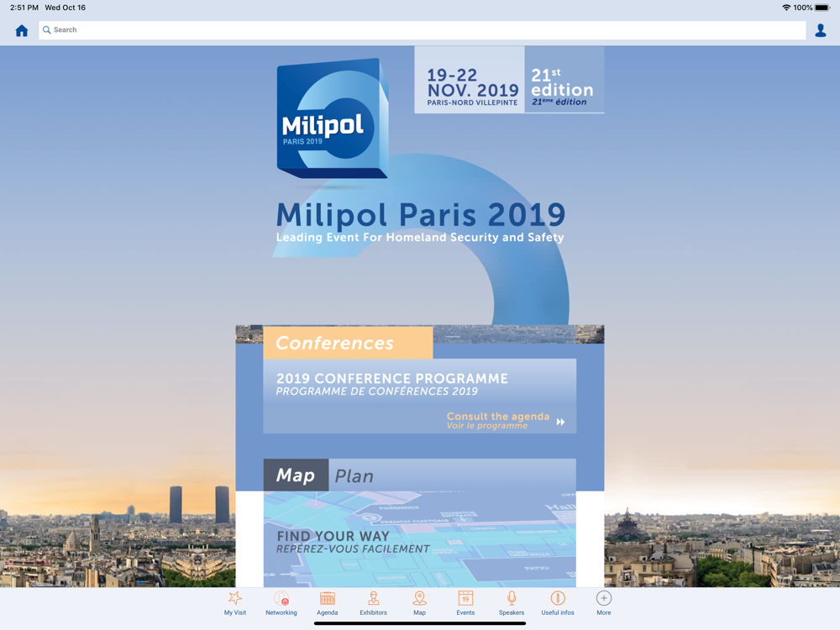Select the Speakers tab label

[x=512, y=613]
